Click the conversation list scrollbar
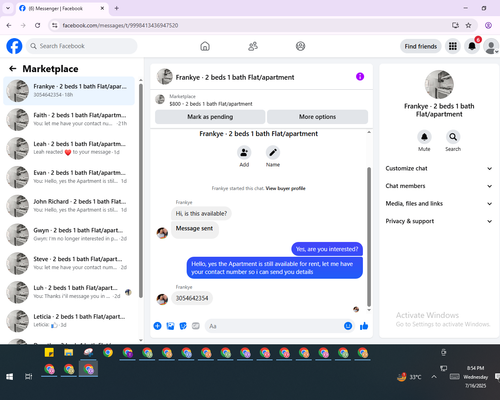Image resolution: width=500 pixels, height=400 pixels. click(x=141, y=190)
